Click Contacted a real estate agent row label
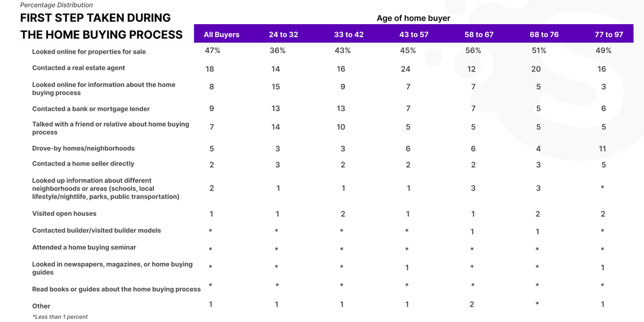Image resolution: width=644 pixels, height=322 pixels. [79, 68]
